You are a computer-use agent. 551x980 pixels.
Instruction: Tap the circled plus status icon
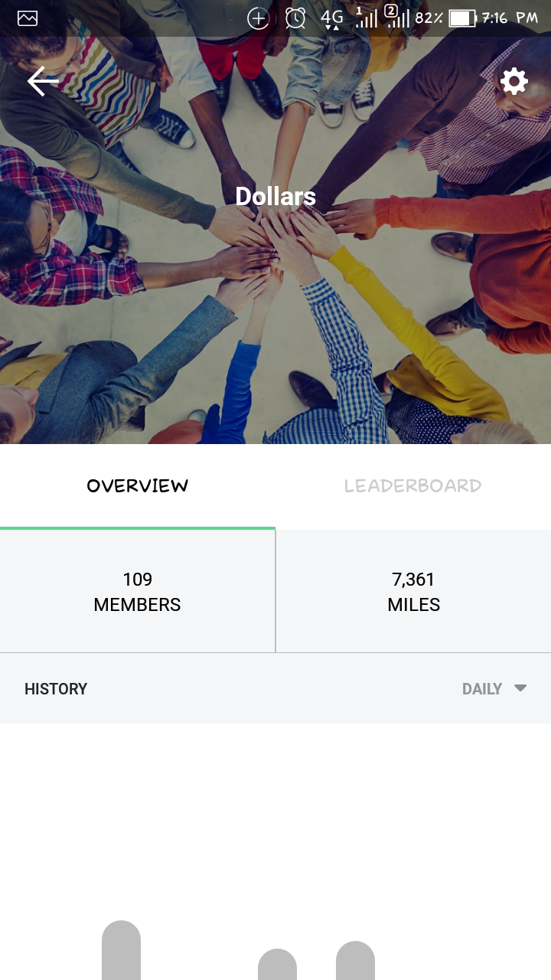[x=259, y=18]
